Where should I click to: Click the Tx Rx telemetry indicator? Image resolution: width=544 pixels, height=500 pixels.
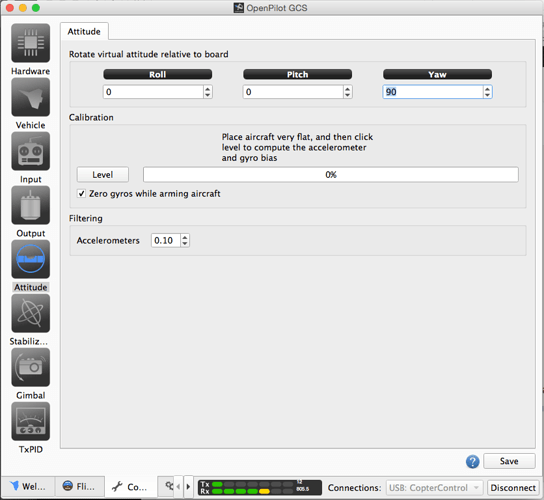(260, 487)
